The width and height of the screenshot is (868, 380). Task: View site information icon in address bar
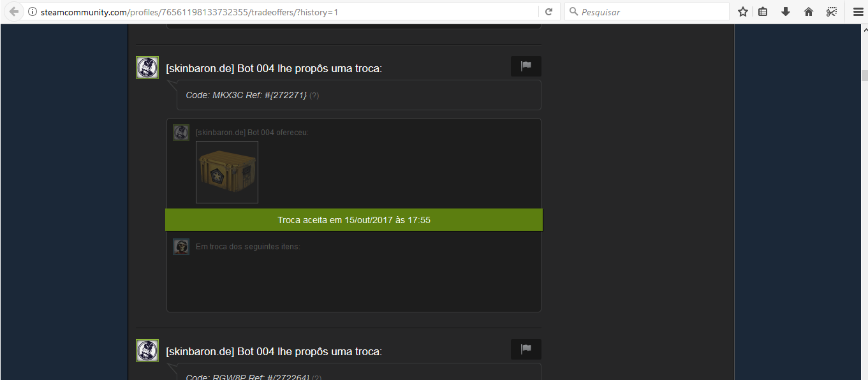[x=32, y=11]
